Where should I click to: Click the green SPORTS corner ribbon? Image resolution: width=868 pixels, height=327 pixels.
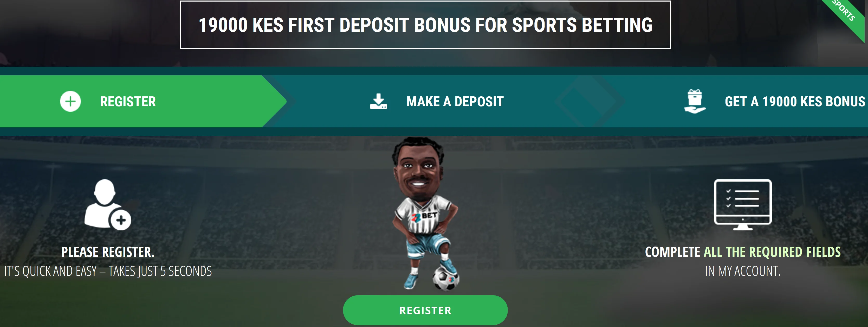[847, 15]
